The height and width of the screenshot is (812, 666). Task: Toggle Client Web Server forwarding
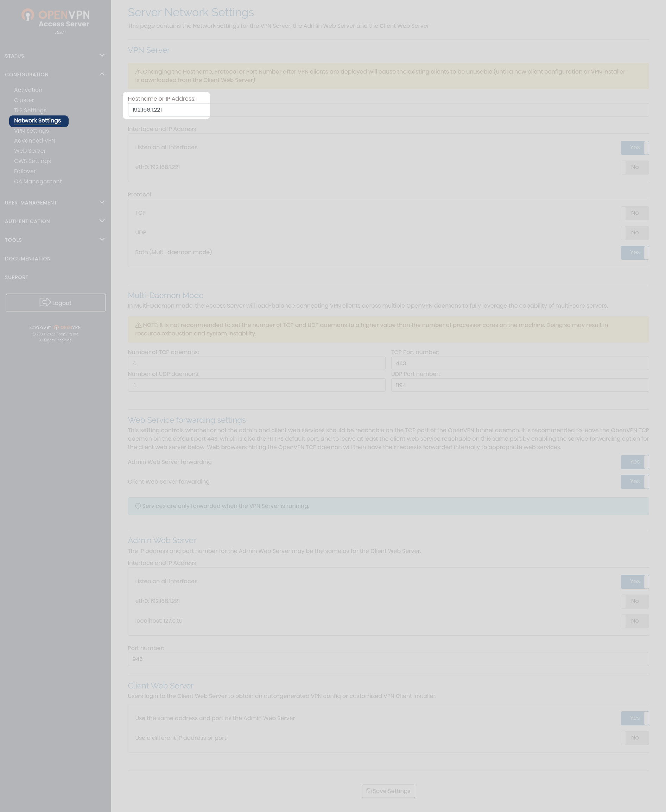pos(635,481)
